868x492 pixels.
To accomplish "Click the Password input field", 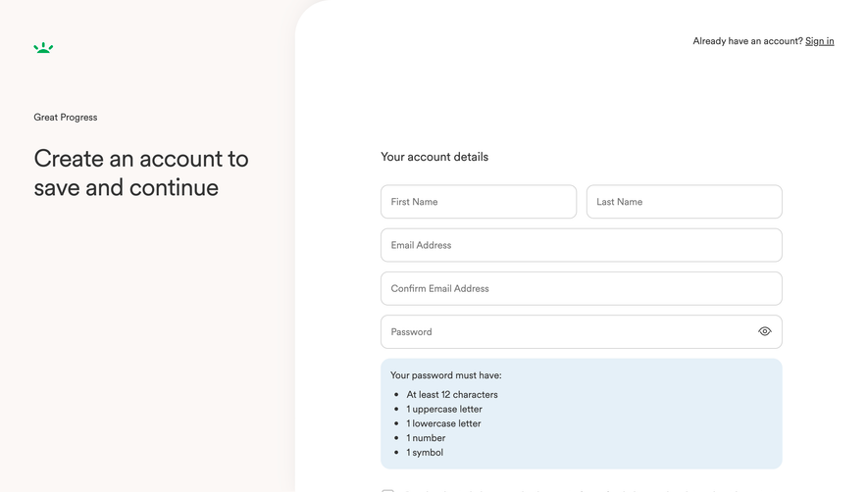I will point(582,331).
